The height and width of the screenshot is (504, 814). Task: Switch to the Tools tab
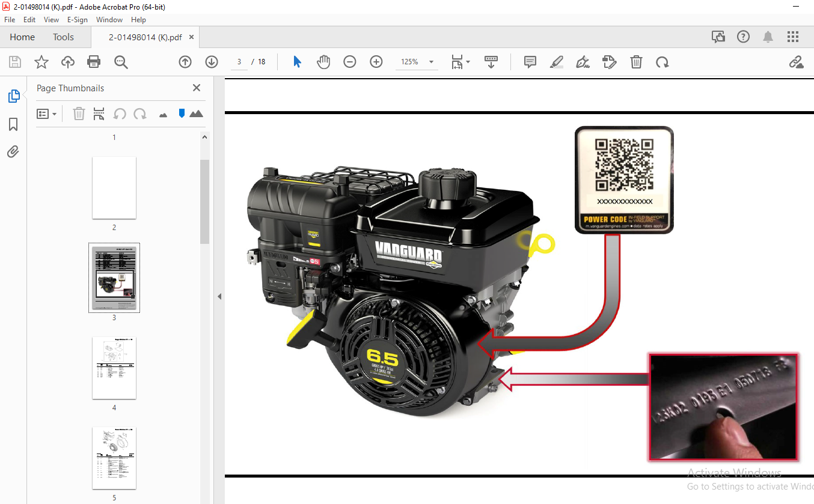pos(63,37)
